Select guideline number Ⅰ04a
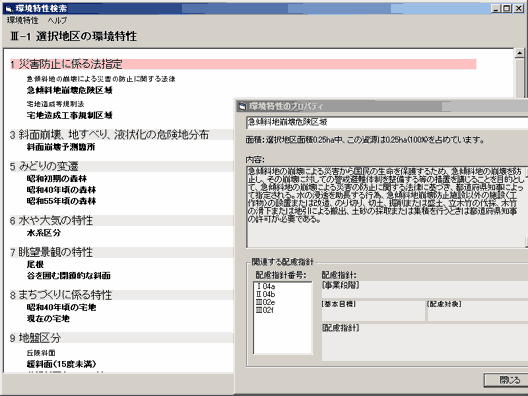This screenshot has height=396, width=528. [266, 287]
